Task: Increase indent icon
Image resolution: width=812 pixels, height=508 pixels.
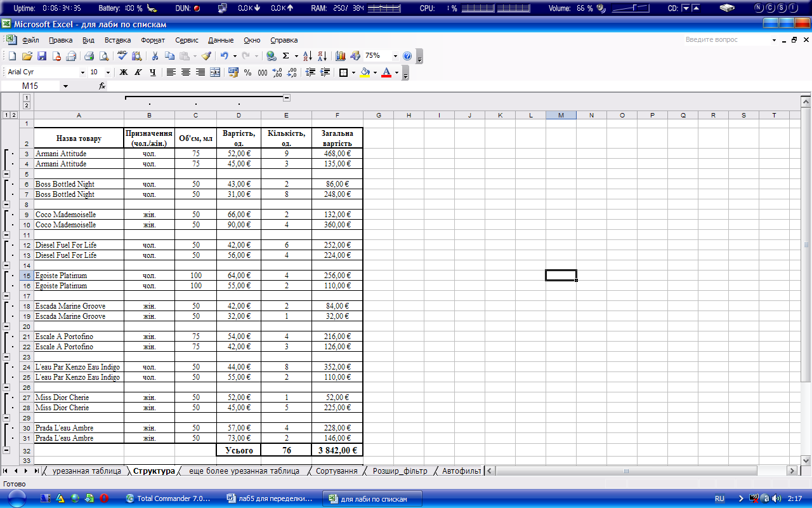Action: [x=325, y=72]
